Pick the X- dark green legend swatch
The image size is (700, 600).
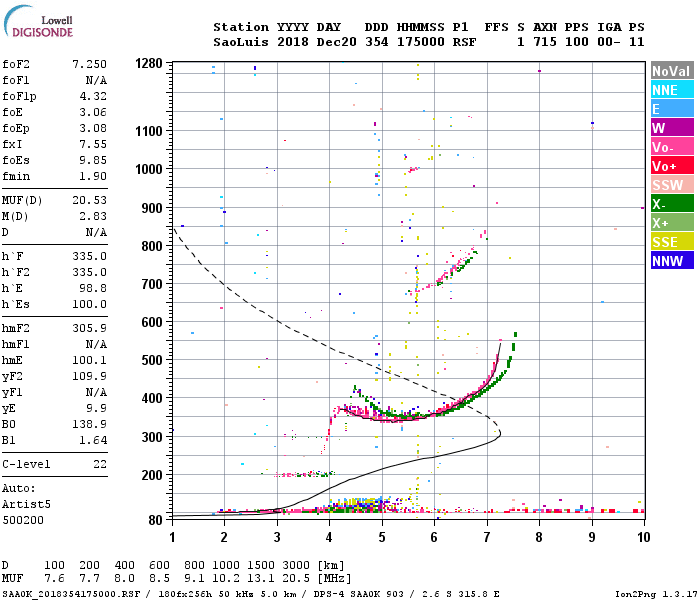coord(672,204)
